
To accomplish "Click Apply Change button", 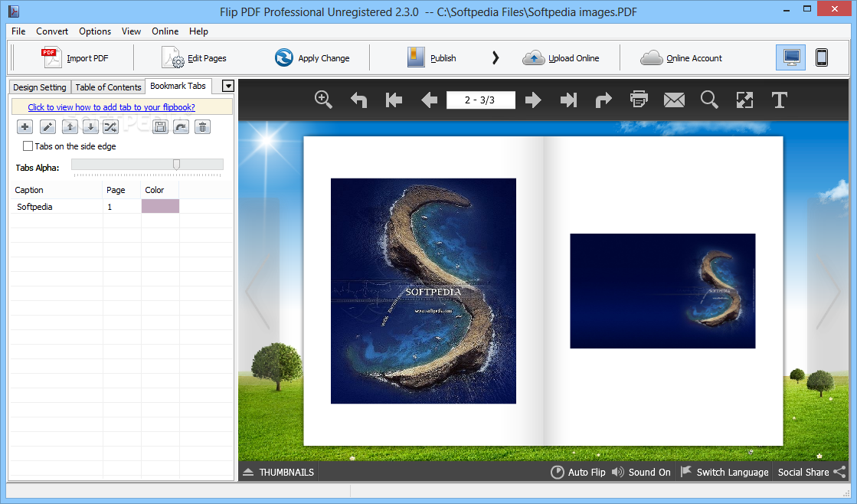I will 312,57.
